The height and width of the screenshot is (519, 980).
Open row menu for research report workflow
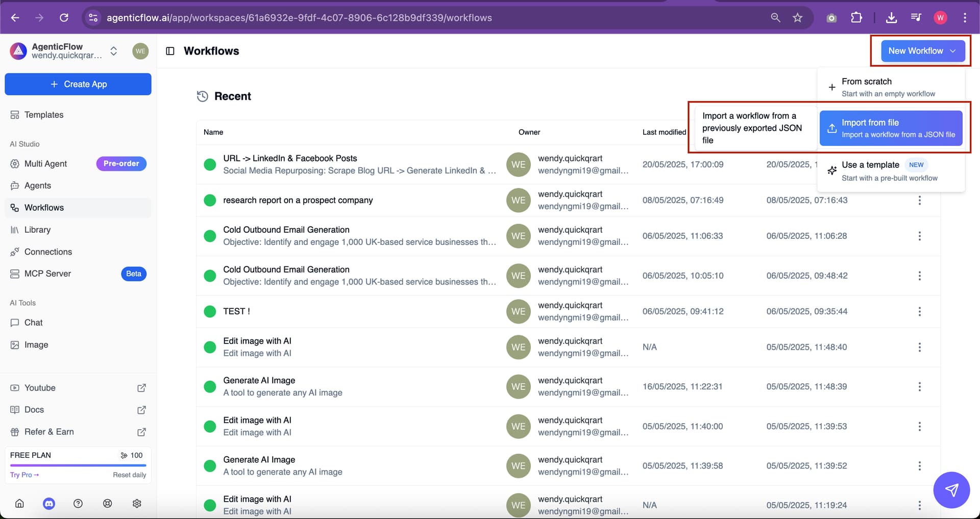click(920, 201)
